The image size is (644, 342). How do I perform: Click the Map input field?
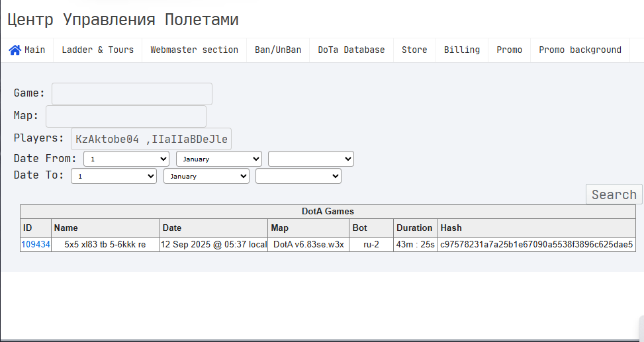(x=126, y=116)
